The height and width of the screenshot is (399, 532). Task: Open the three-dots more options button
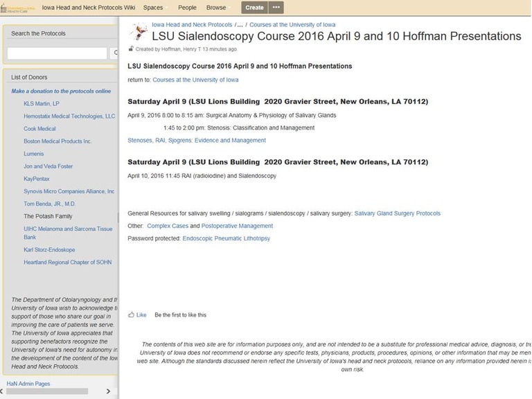coord(276,8)
